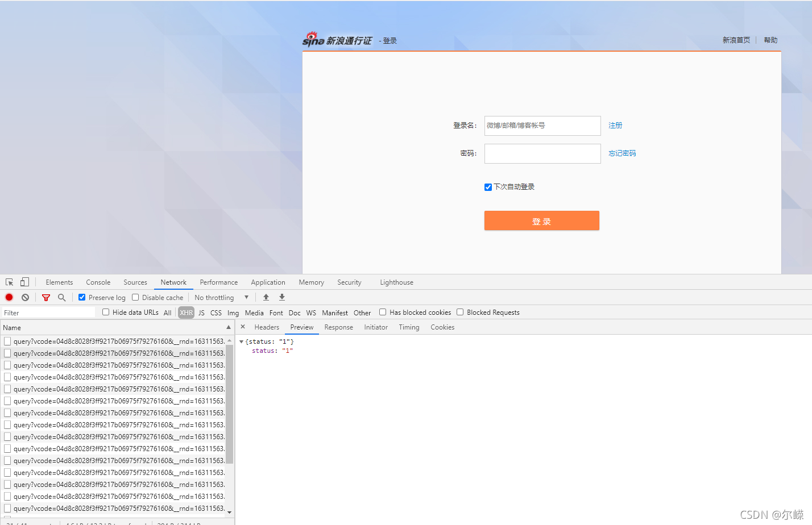The width and height of the screenshot is (812, 525).
Task: Activate the inspect element picker icon
Action: [x=10, y=282]
